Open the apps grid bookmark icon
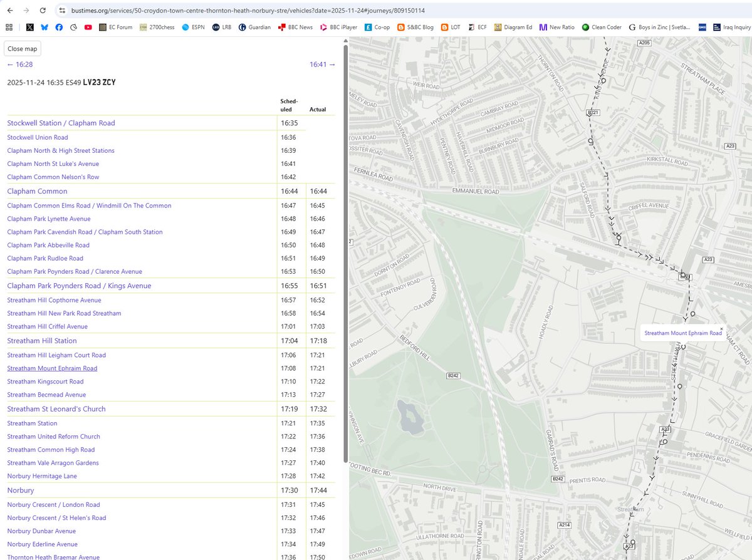 (9, 27)
